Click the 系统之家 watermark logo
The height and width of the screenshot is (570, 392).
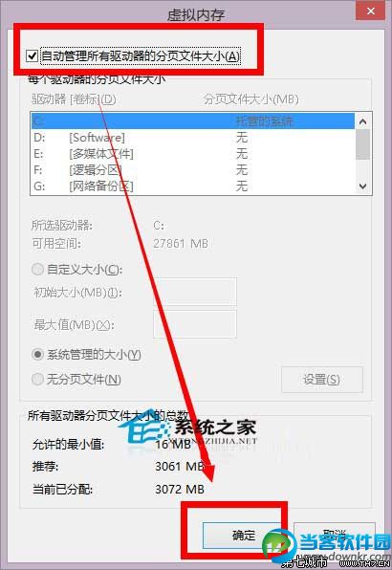(x=193, y=432)
